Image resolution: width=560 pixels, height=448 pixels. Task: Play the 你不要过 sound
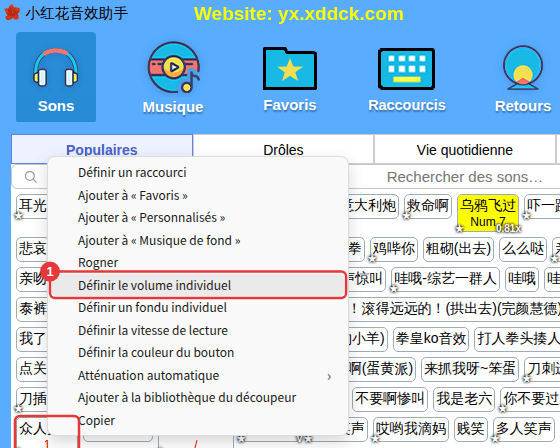(530, 399)
